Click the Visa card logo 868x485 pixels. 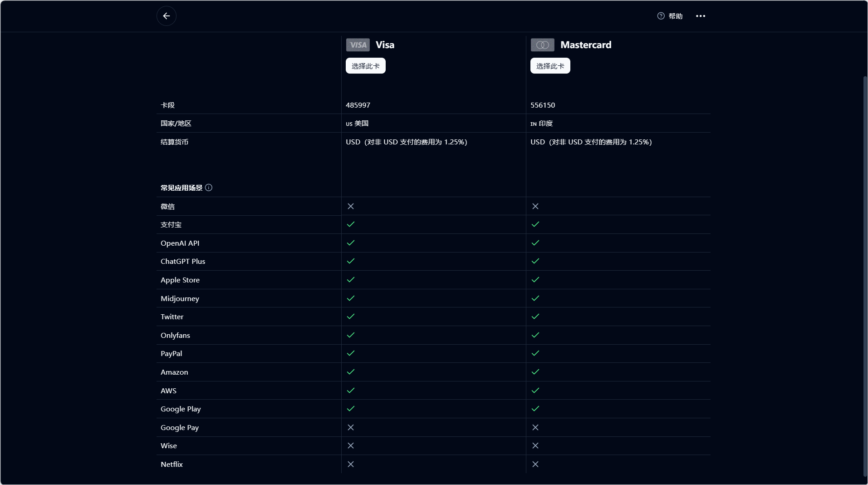[358, 45]
